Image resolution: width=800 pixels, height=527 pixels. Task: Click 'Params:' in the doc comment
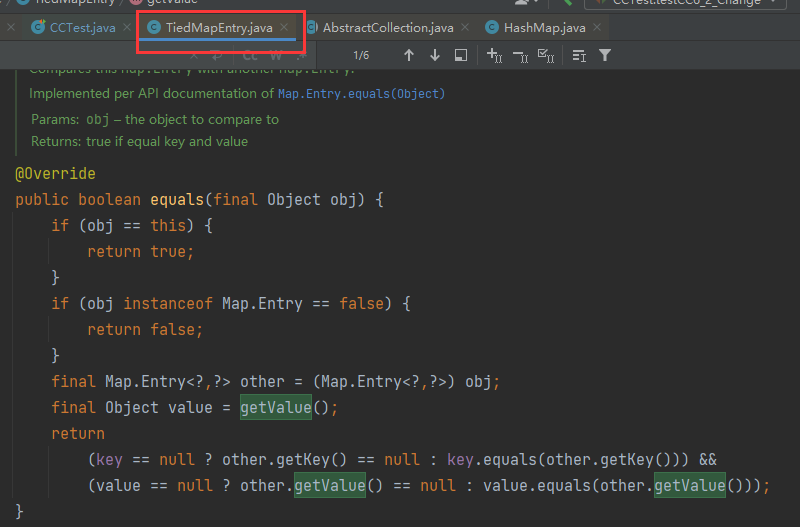click(x=55, y=119)
